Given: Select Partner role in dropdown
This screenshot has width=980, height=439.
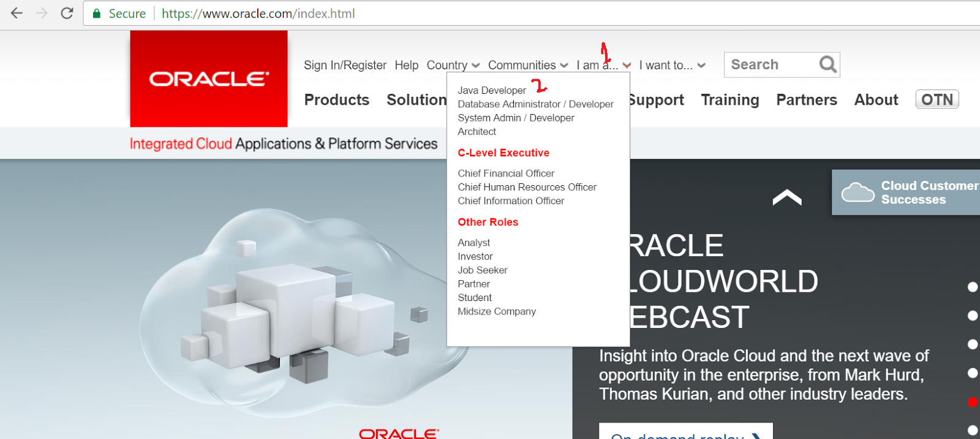Looking at the screenshot, I should (473, 284).
